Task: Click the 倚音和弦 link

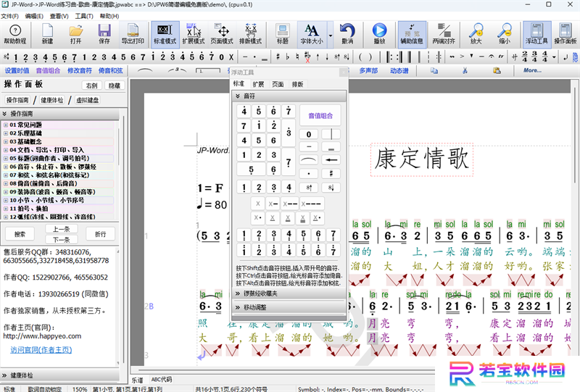Action: (111, 70)
